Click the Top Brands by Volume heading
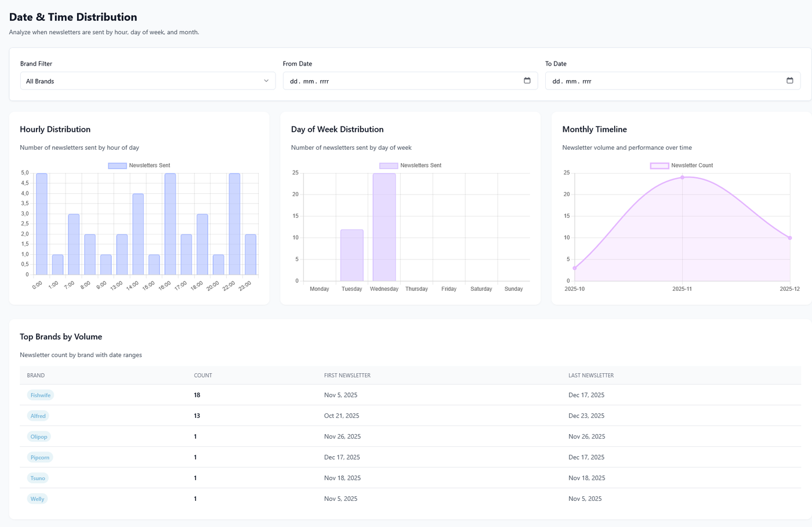812x527 pixels. [x=61, y=337]
